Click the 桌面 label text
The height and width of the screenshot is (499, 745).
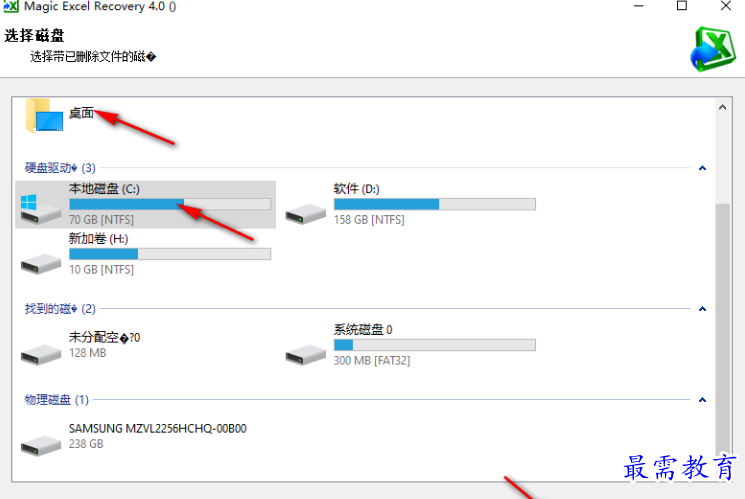pos(81,113)
